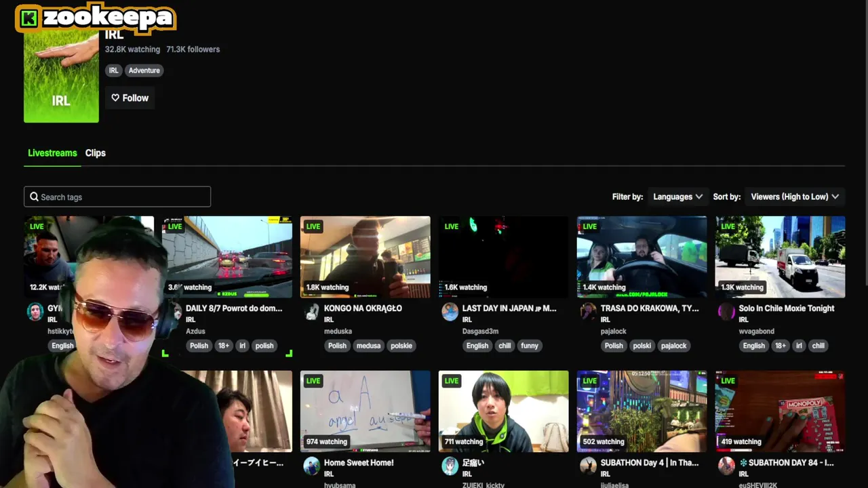Image resolution: width=868 pixels, height=488 pixels.
Task: Click the pajalock channel name
Action: [x=614, y=331]
